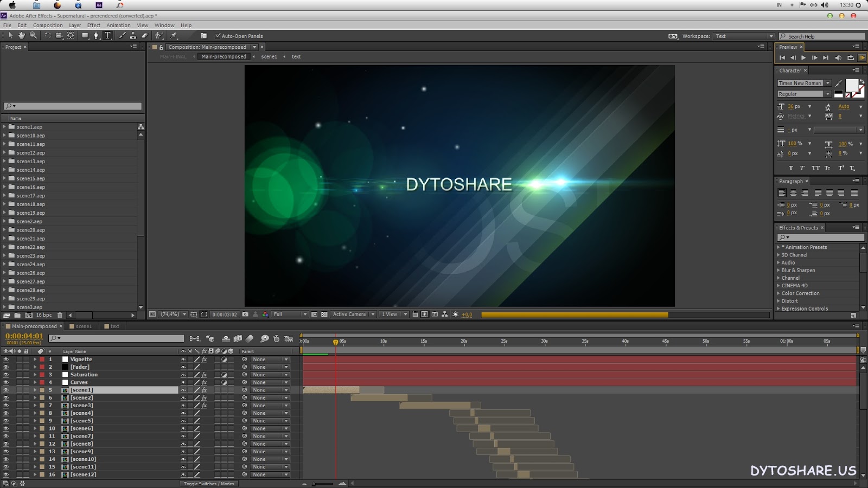Select the Horizontal Type tool
Viewport: 868px width, 488px height.
coord(107,36)
